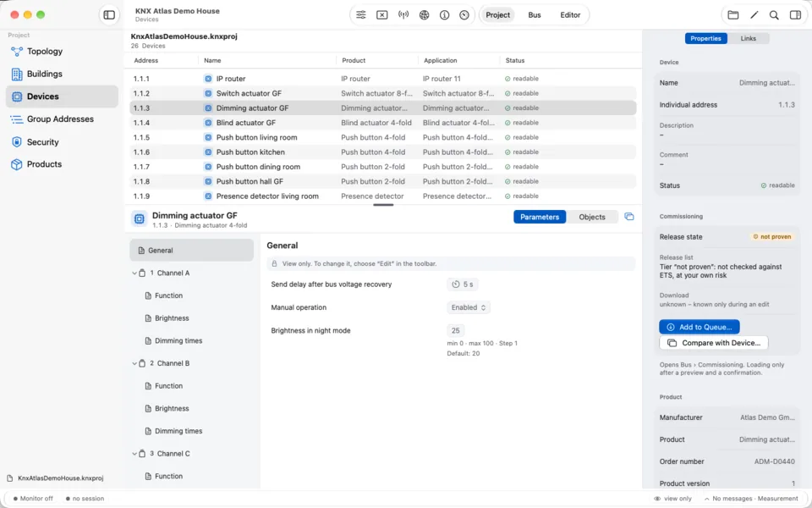This screenshot has width=812, height=508.
Task: Click the pop-out window icon beside Objects
Action: pyautogui.click(x=629, y=217)
